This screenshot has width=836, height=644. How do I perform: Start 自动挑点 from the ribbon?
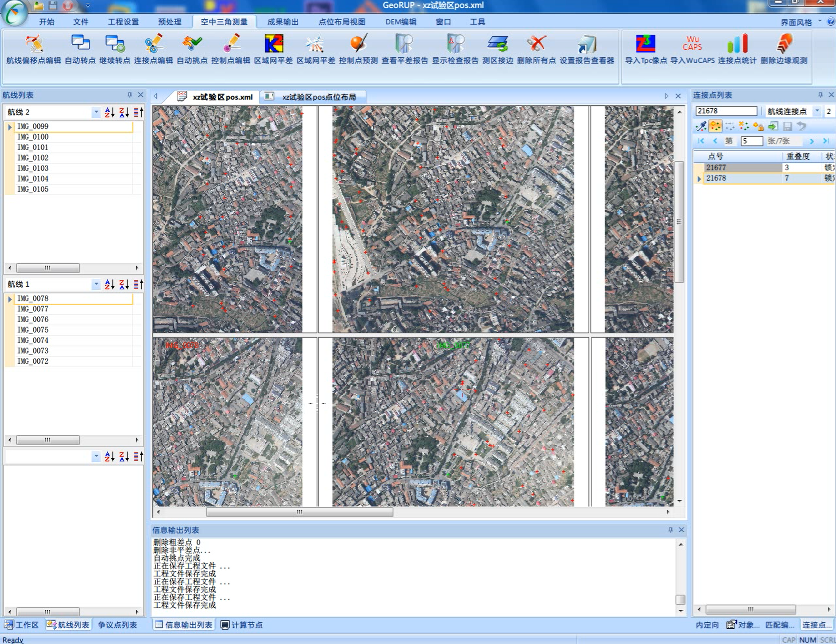click(x=192, y=49)
